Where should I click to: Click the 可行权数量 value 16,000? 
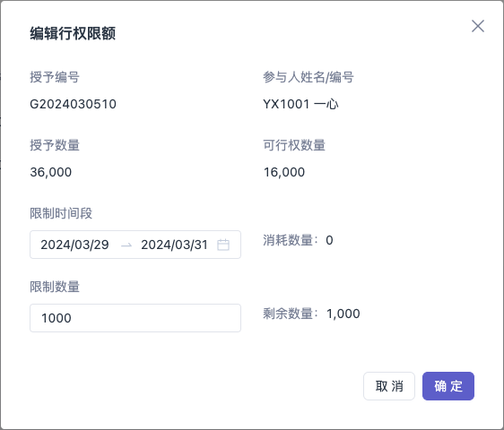point(284,172)
